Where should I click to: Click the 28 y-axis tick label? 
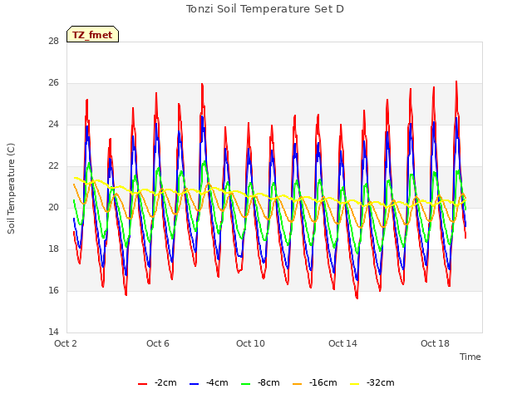pyautogui.click(x=53, y=42)
